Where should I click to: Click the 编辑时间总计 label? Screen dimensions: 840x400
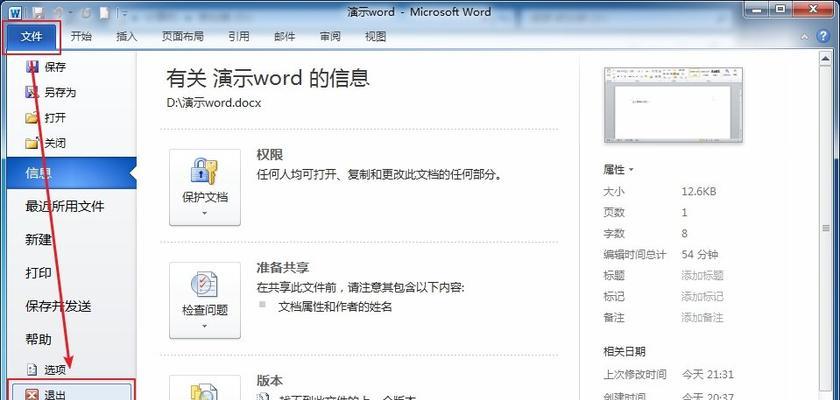tap(635, 254)
